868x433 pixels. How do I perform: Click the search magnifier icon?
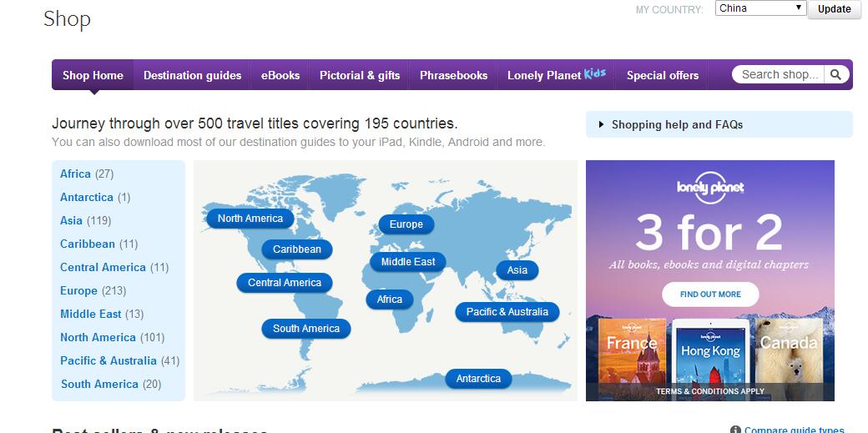836,75
